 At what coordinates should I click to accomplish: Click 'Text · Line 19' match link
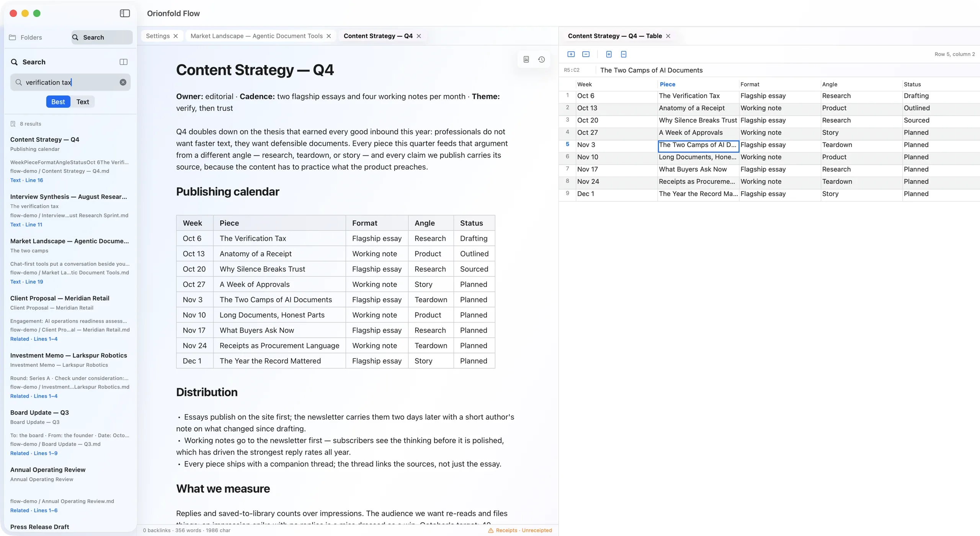click(x=27, y=282)
